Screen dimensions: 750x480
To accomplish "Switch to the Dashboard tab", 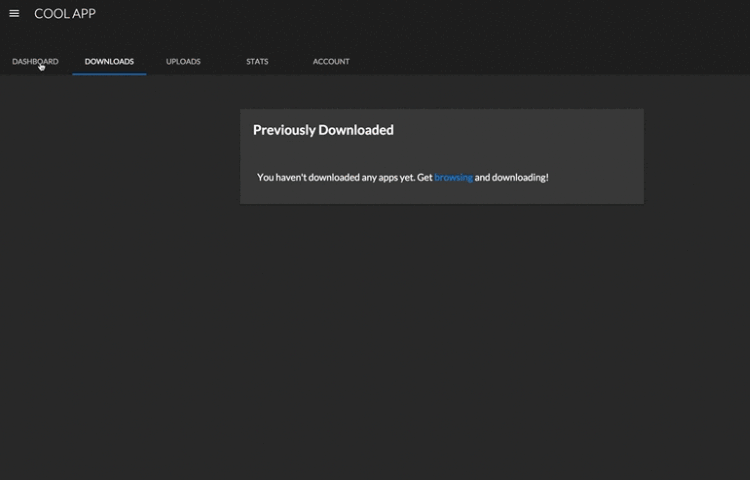I will coord(35,61).
